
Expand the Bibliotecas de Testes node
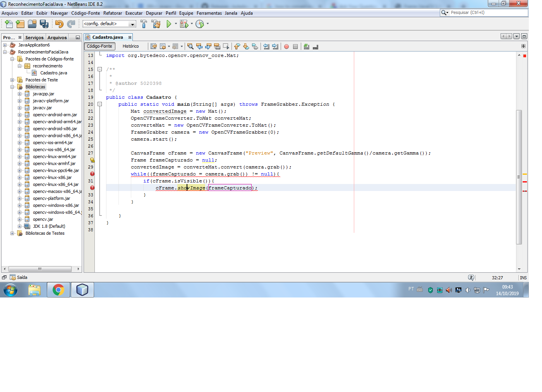click(12, 233)
